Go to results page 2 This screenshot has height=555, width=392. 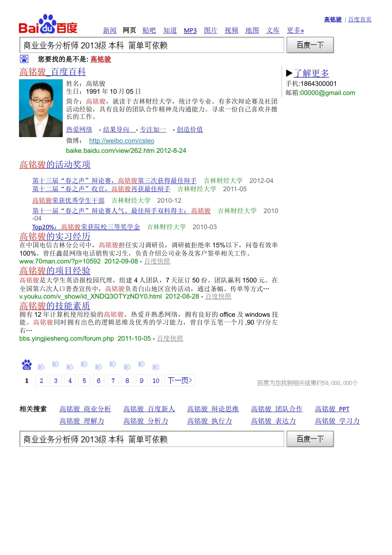41,380
